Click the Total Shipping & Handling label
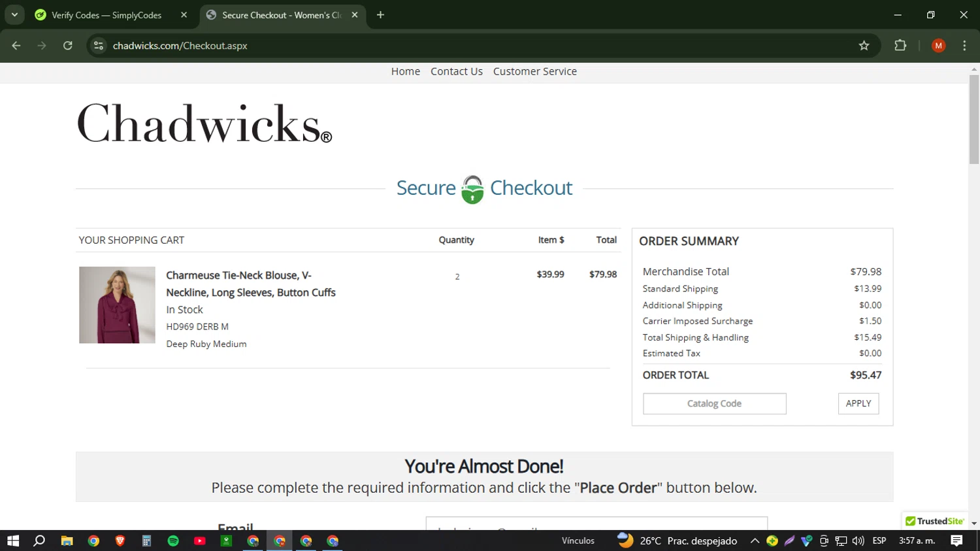Screen dimensions: 980x551 (696, 337)
